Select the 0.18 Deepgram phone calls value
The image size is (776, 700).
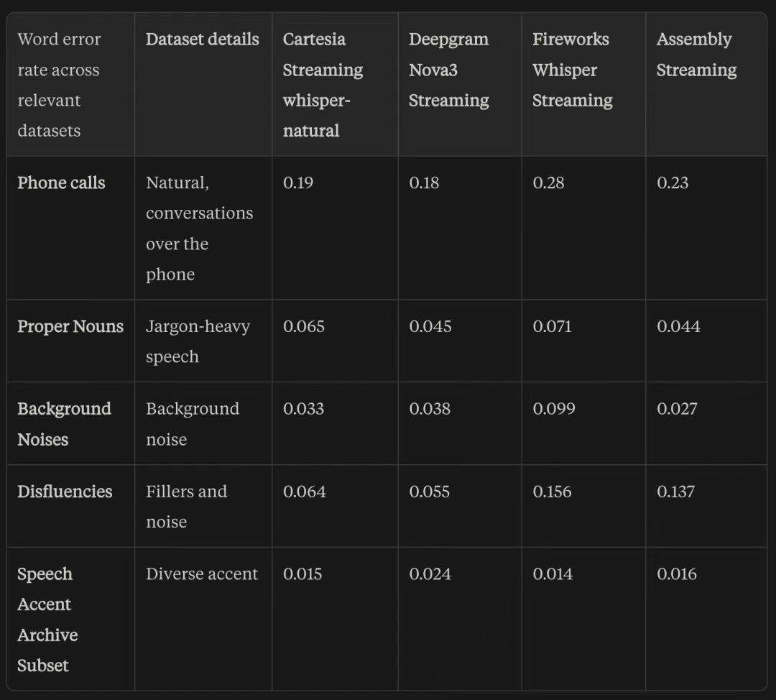(424, 183)
